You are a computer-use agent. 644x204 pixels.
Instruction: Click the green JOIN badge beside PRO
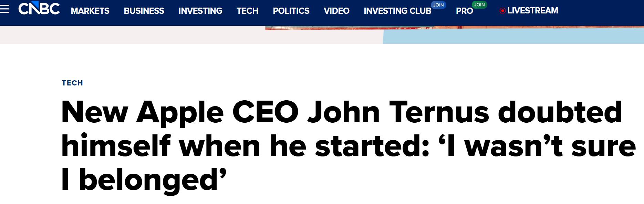tap(479, 5)
